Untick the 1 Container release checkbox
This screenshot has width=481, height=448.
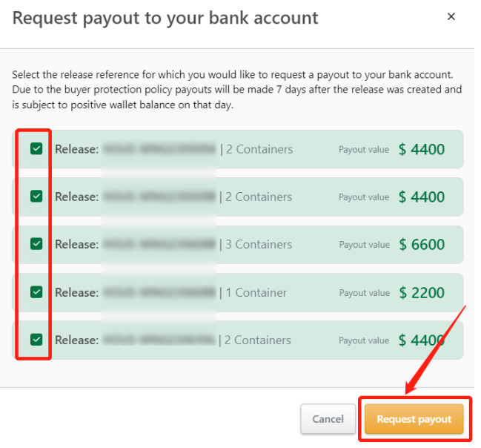click(x=36, y=292)
